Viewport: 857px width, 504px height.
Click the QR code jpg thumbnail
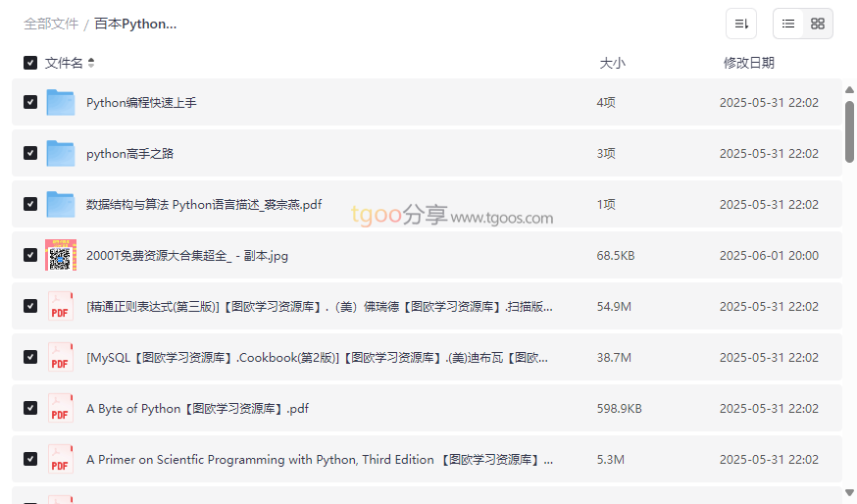coord(61,255)
